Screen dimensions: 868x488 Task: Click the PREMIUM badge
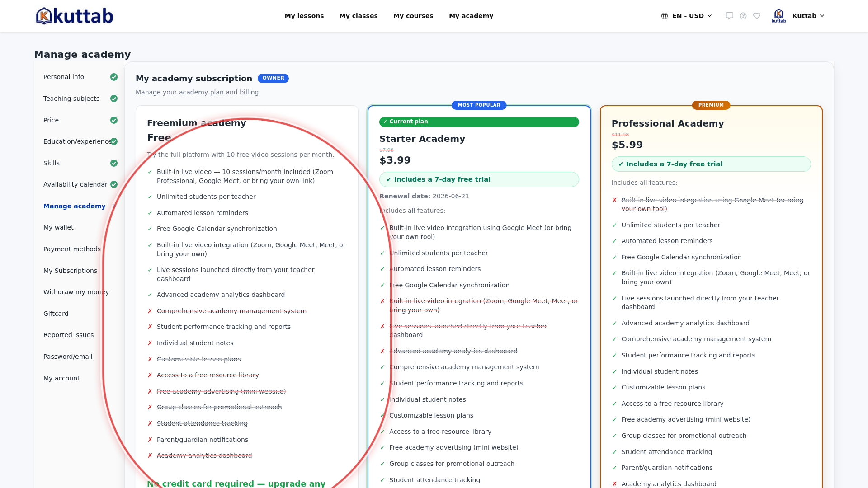pyautogui.click(x=711, y=105)
